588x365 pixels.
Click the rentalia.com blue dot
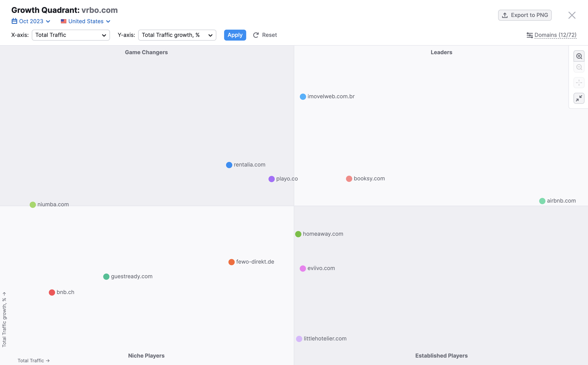tap(229, 165)
